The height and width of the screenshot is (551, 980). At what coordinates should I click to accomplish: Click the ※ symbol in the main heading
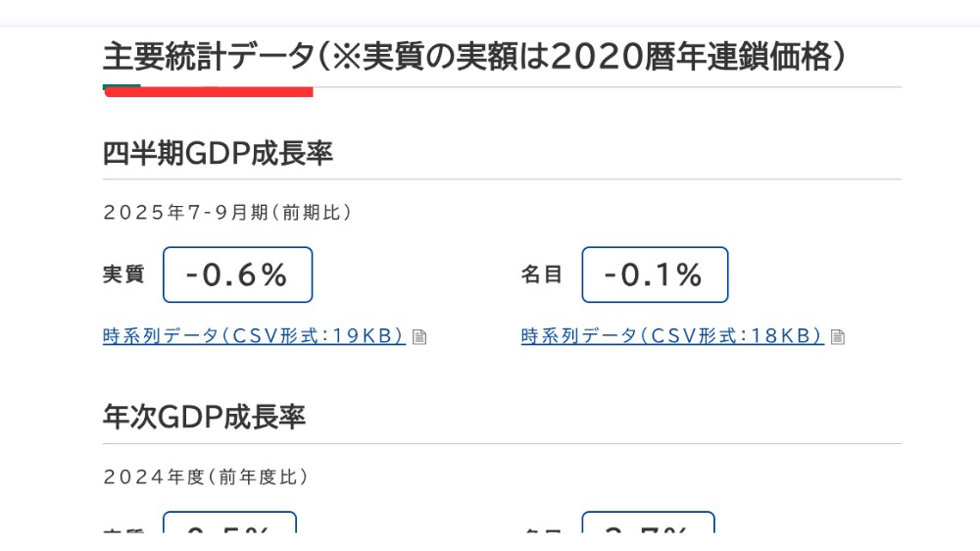pyautogui.click(x=347, y=57)
